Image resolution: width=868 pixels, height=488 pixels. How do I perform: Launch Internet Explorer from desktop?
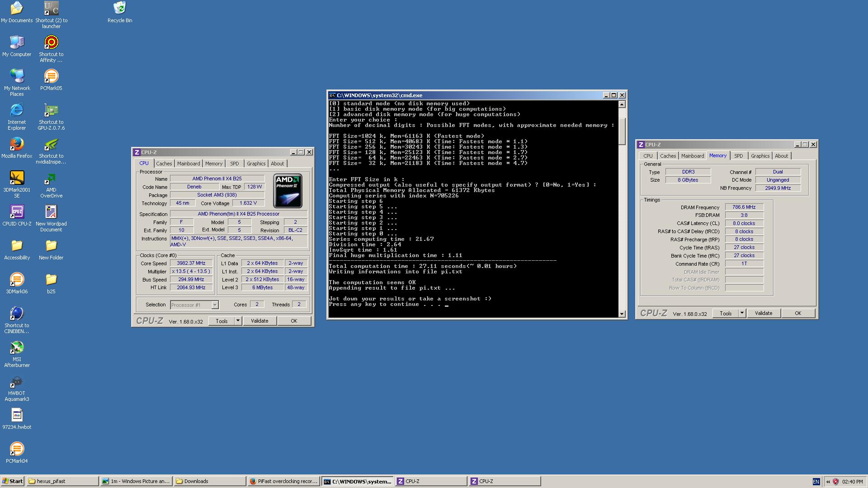(x=17, y=117)
